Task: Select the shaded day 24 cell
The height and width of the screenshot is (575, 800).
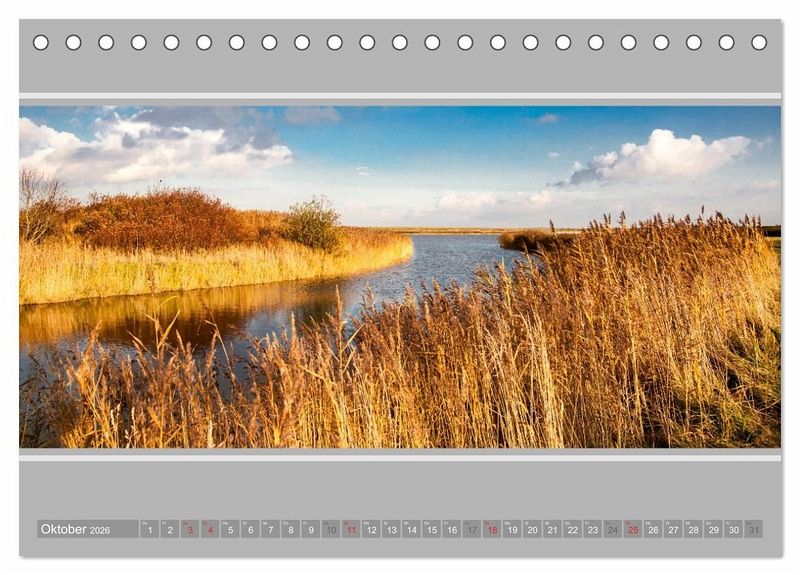Action: point(613,529)
